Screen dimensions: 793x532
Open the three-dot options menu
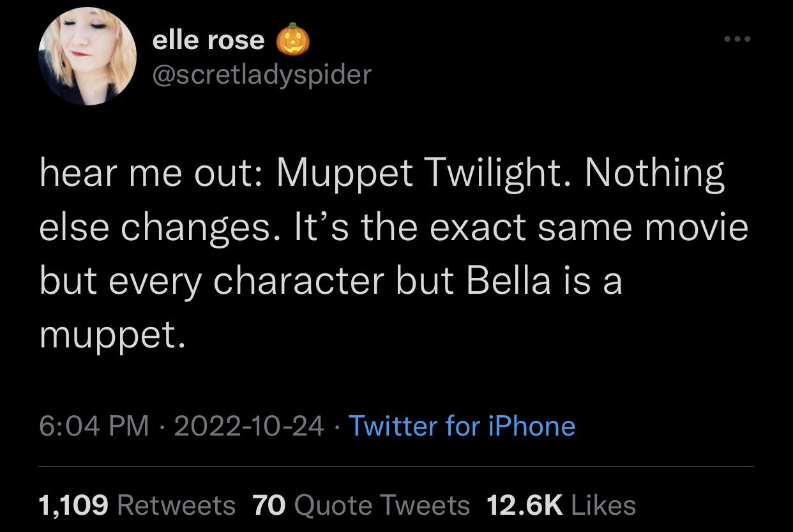739,38
